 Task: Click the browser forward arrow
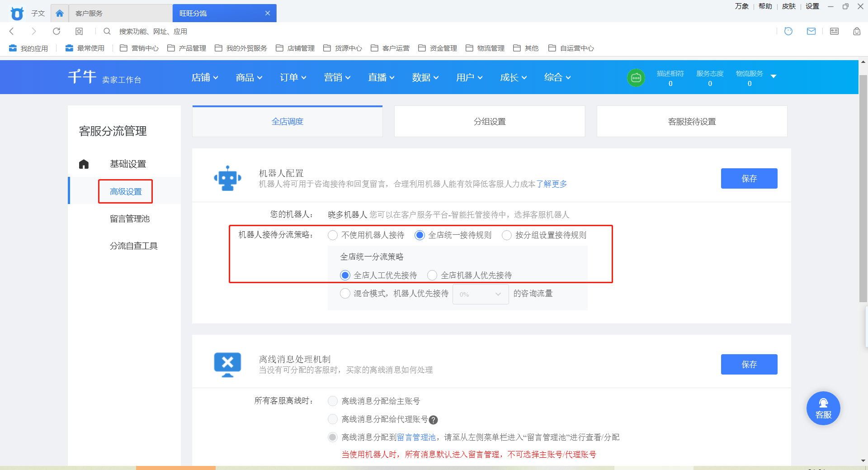click(34, 31)
